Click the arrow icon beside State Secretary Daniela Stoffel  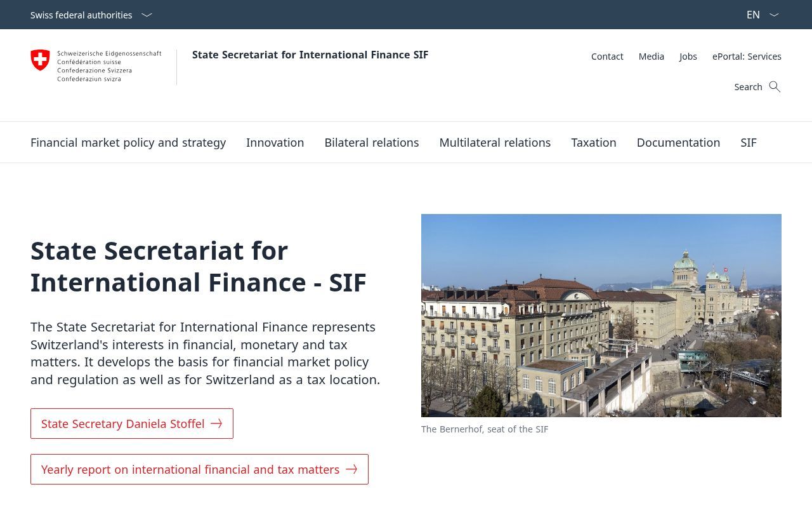click(216, 424)
